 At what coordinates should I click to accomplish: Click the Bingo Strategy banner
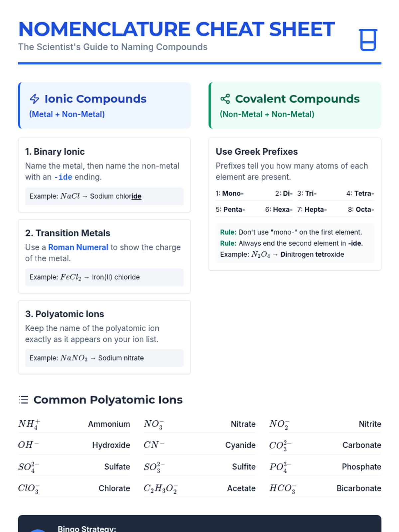(199, 524)
